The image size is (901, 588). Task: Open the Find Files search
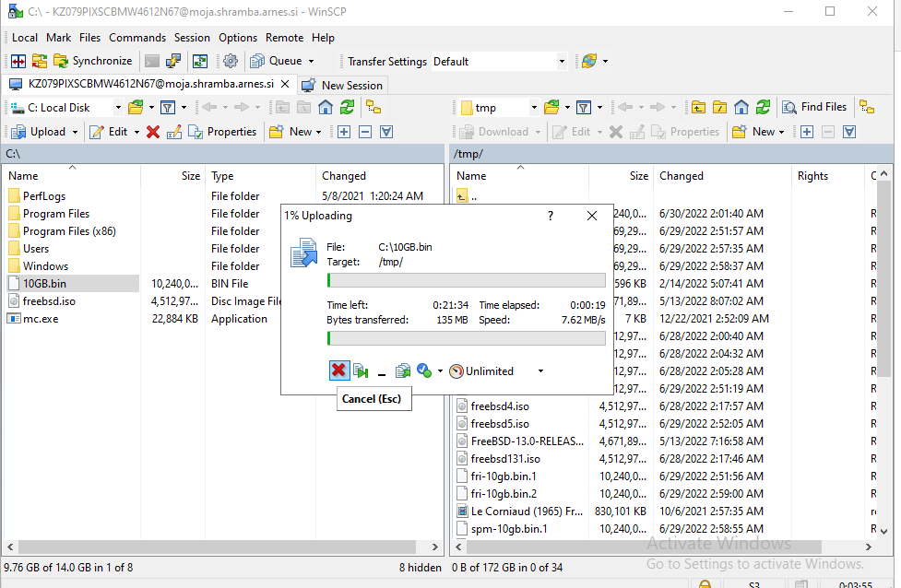(816, 106)
